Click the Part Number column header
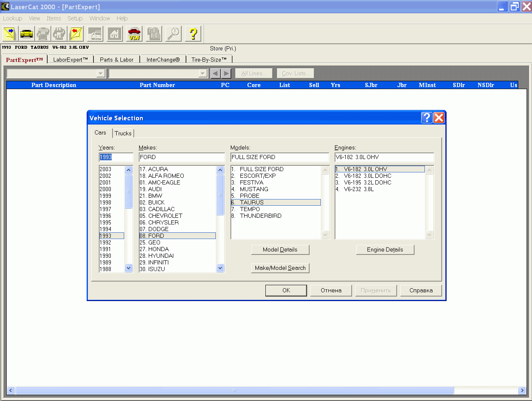This screenshot has width=532, height=401. [x=157, y=85]
